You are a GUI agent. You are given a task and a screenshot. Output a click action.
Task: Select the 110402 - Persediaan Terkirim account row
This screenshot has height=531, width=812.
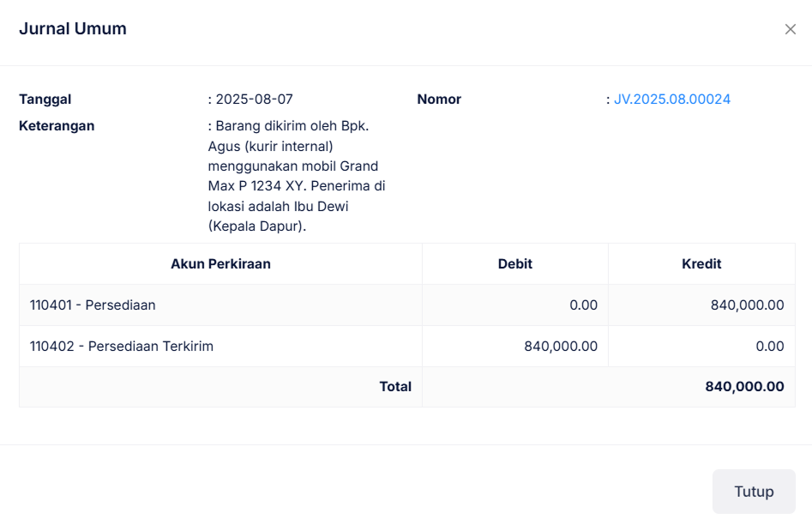click(122, 347)
